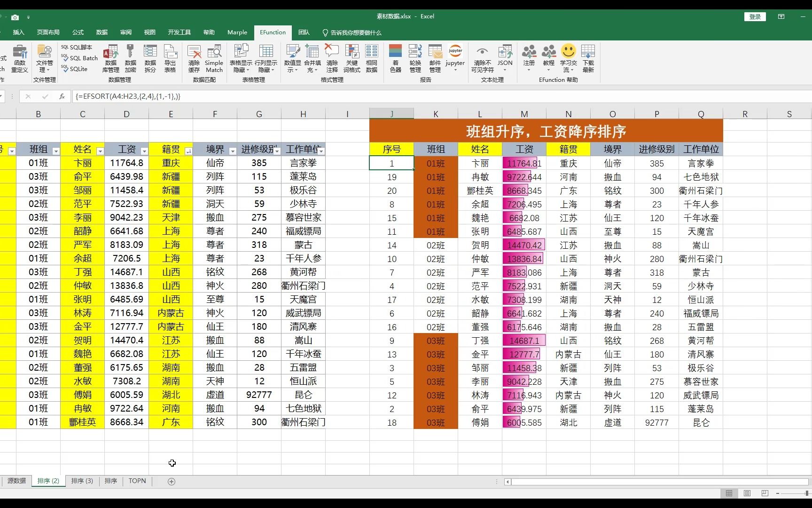Open the SQLite tool
The image size is (812, 508).
(x=74, y=69)
